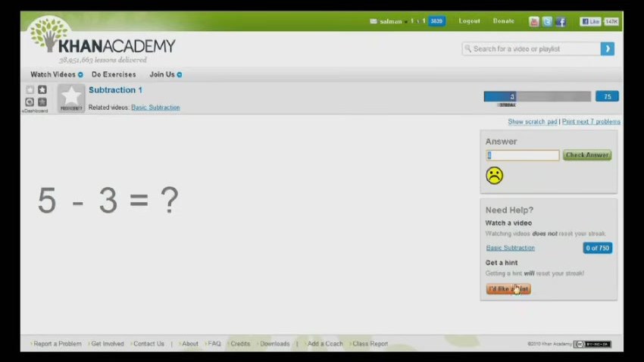This screenshot has height=362, width=644.
Task: Show the scratch pad
Action: (533, 121)
